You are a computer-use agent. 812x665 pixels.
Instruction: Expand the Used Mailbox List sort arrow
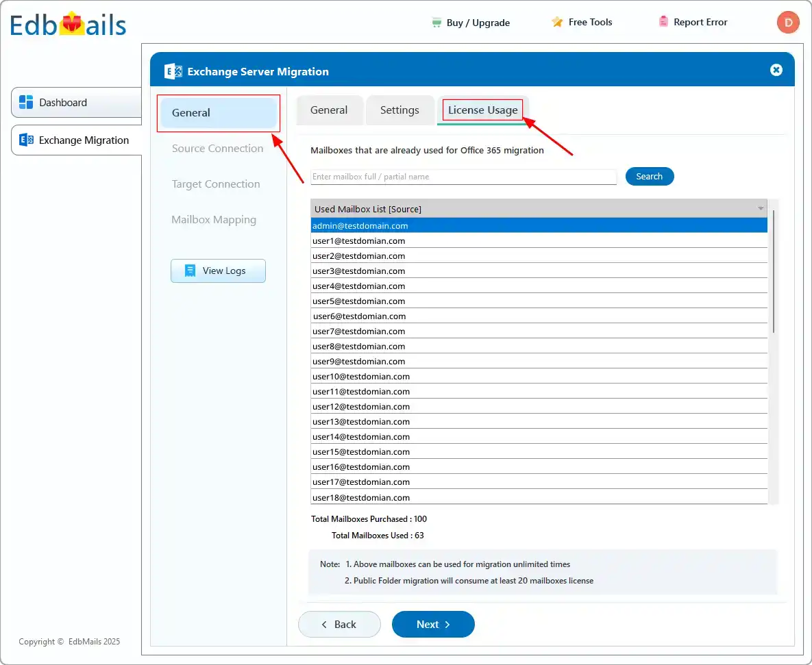click(760, 209)
